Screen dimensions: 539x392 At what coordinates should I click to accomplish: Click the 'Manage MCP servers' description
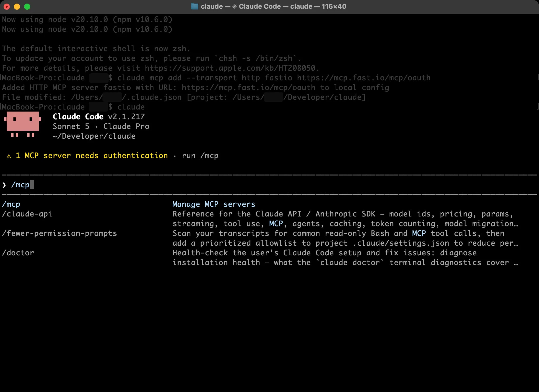[x=214, y=204]
